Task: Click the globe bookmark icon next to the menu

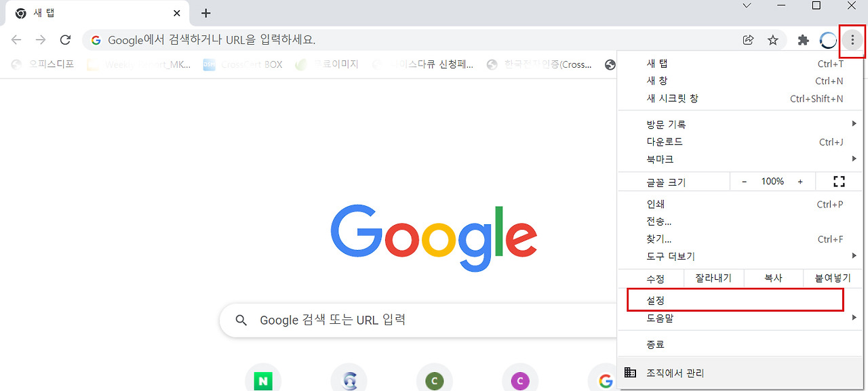Action: (610, 64)
